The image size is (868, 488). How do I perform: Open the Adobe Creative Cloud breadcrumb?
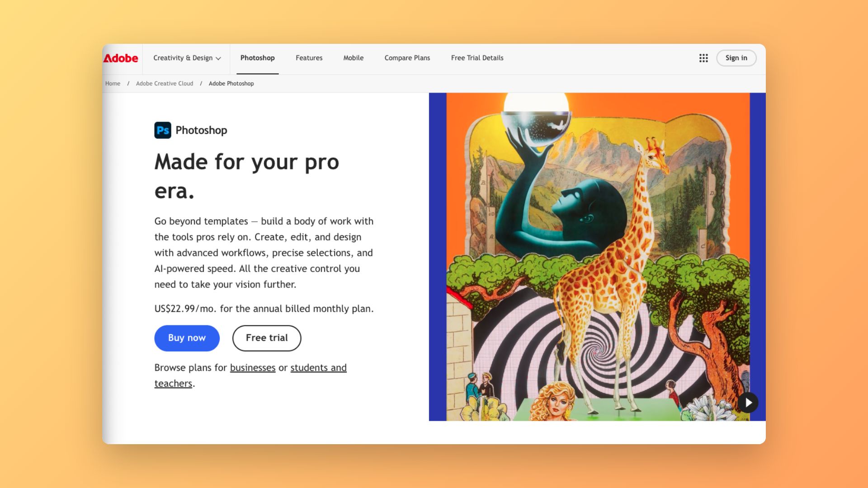click(x=165, y=84)
